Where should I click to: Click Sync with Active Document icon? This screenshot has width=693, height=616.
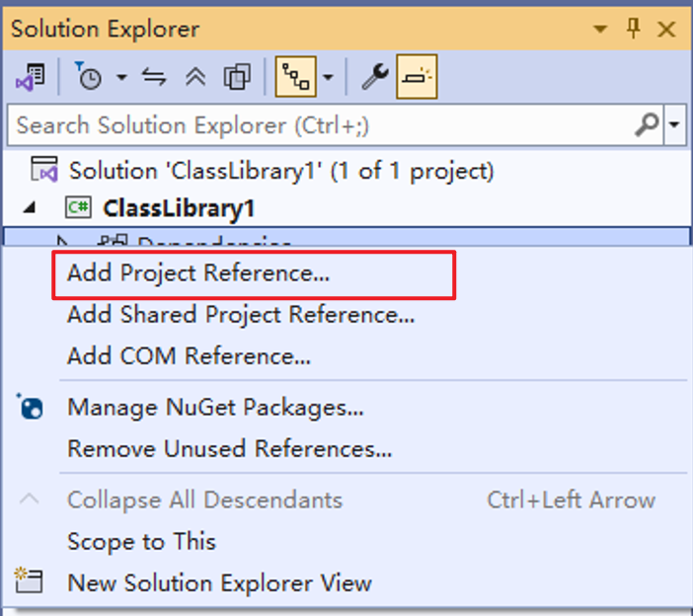pos(154,77)
